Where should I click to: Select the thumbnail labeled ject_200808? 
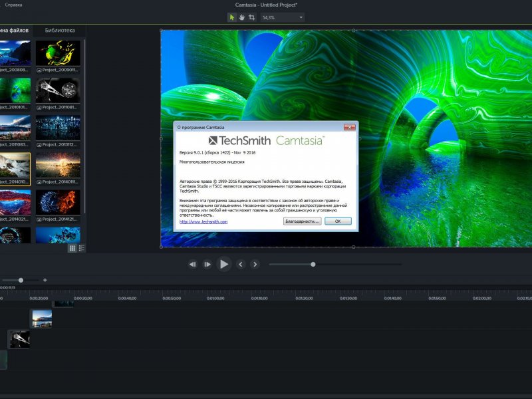click(15, 53)
